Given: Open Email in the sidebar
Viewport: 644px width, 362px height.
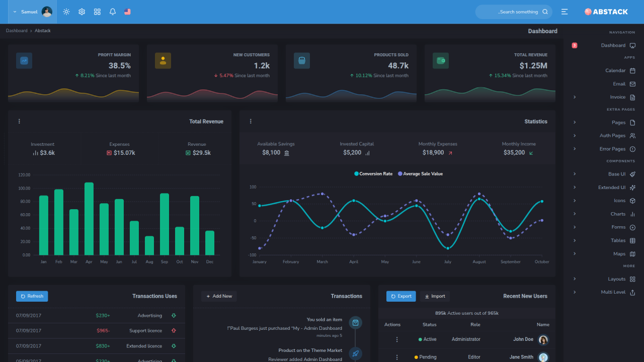Looking at the screenshot, I should pos(604,84).
